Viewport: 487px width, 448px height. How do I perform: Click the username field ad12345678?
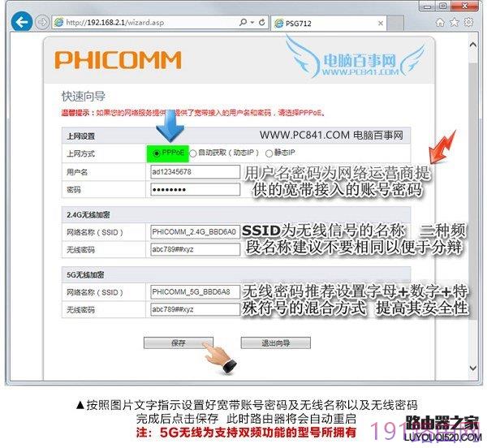point(195,172)
